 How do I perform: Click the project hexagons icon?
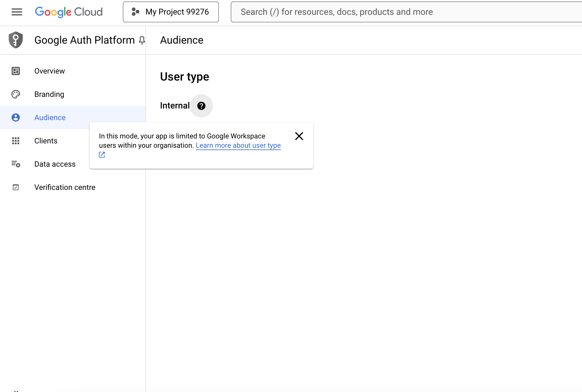[135, 12]
